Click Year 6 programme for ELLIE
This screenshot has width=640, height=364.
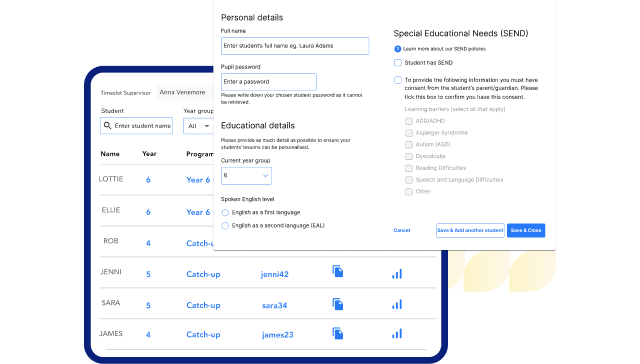pos(198,212)
